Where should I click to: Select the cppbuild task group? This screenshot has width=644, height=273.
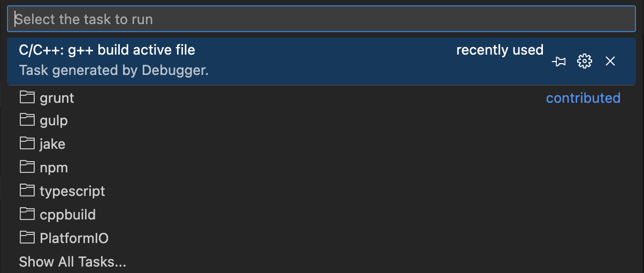click(x=67, y=215)
